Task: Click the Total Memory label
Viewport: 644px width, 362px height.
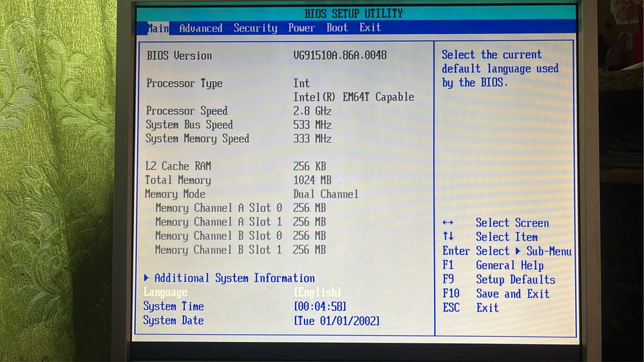Action: 178,180
